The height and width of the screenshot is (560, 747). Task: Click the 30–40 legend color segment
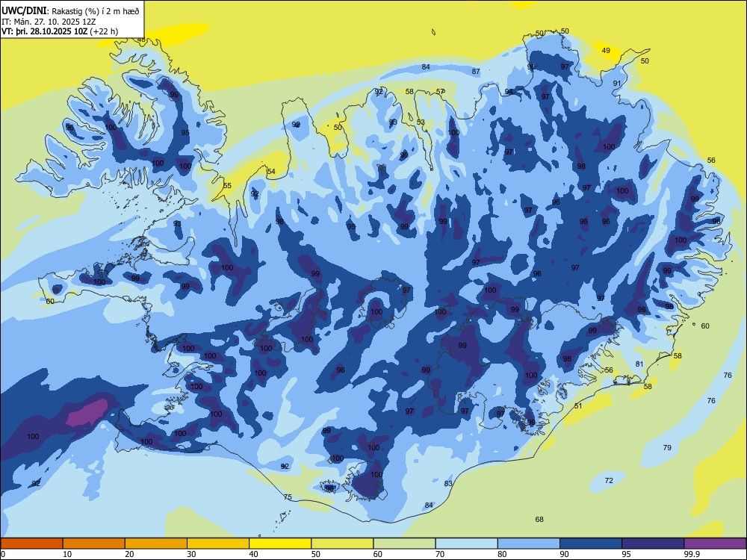tap(218, 544)
